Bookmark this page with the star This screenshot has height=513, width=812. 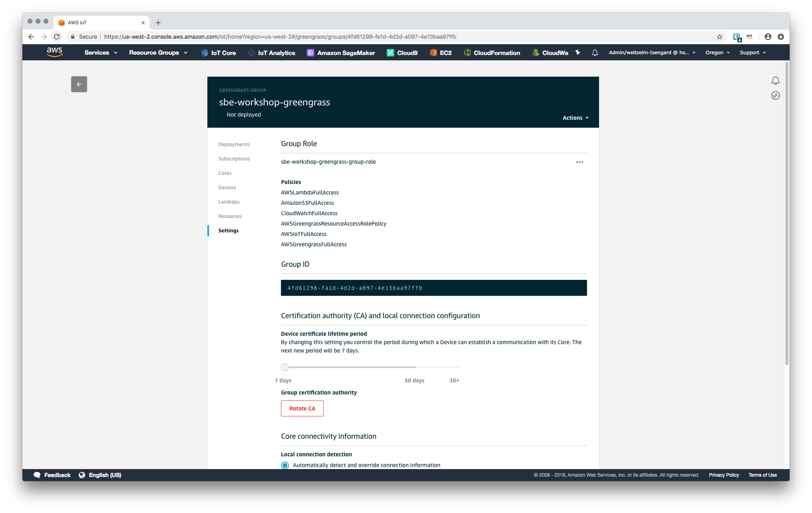[x=720, y=37]
